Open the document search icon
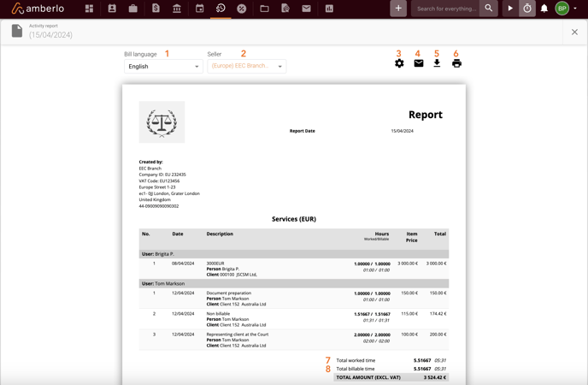This screenshot has width=588, height=385. pos(285,9)
